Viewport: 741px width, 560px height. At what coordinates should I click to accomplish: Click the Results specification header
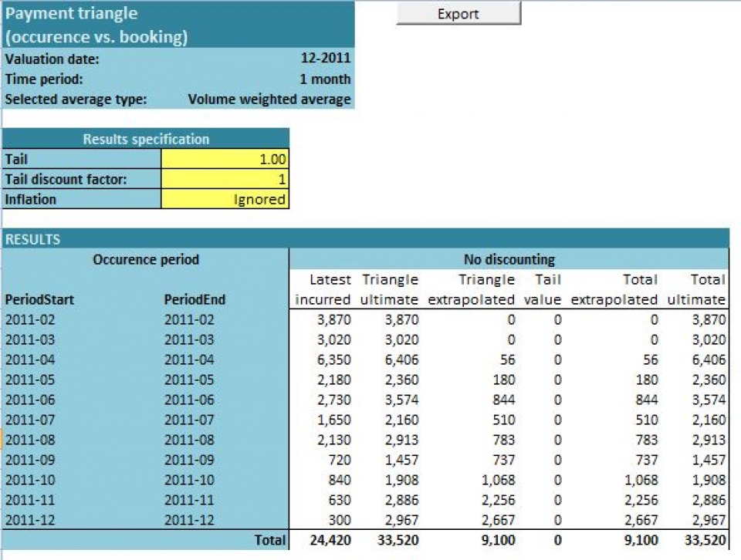146,140
